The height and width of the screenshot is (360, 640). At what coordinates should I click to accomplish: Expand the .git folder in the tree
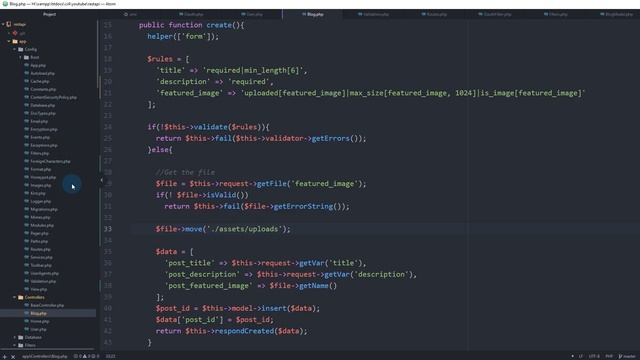tap(9, 33)
